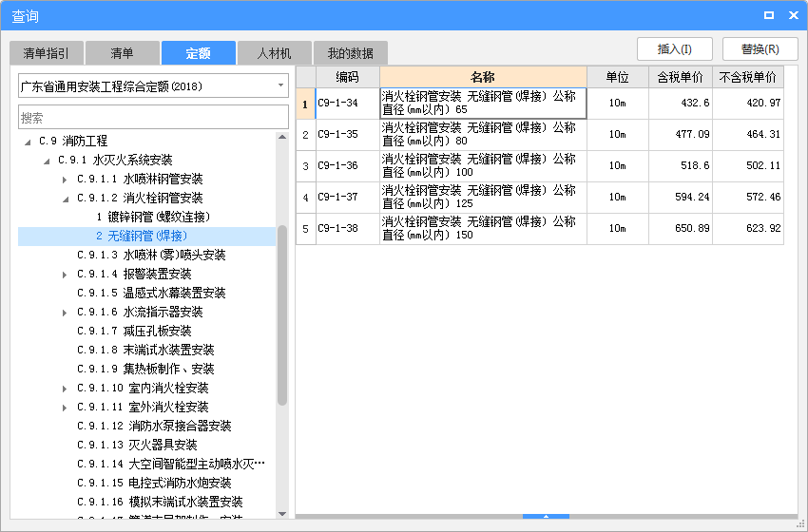Viewport: 808px width, 532px height.
Task: Click the 单位 column header
Action: [617, 77]
